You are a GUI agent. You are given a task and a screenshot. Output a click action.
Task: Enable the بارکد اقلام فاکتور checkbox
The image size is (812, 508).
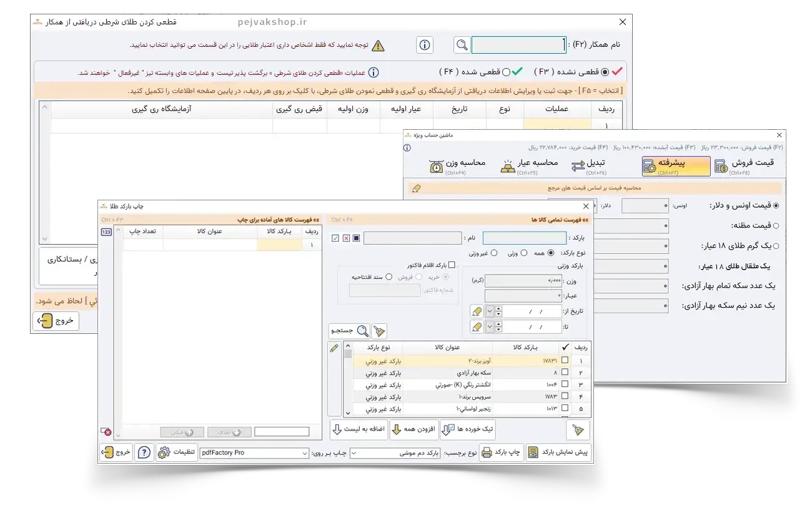(x=452, y=265)
